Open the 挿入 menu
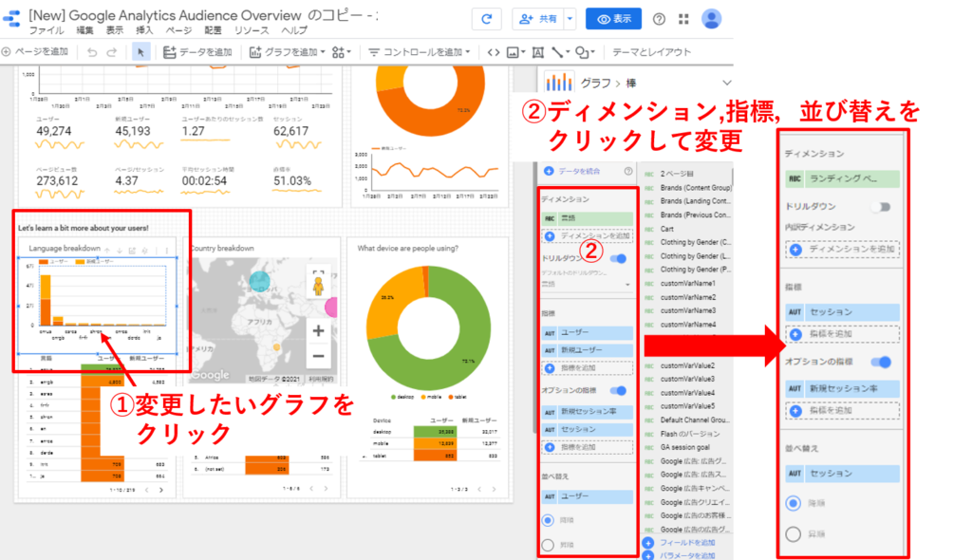This screenshot has height=560, width=972. pyautogui.click(x=144, y=30)
